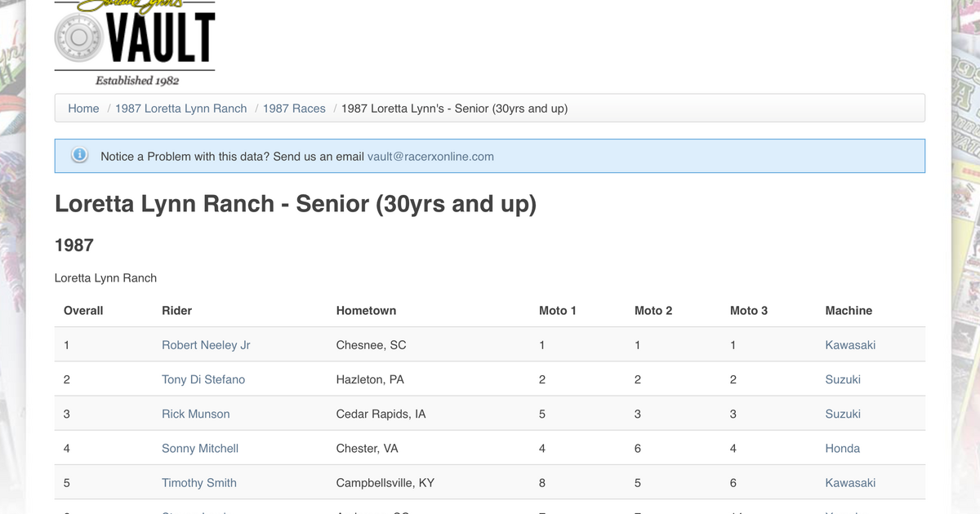Click Timothy Smith rider name

click(199, 482)
